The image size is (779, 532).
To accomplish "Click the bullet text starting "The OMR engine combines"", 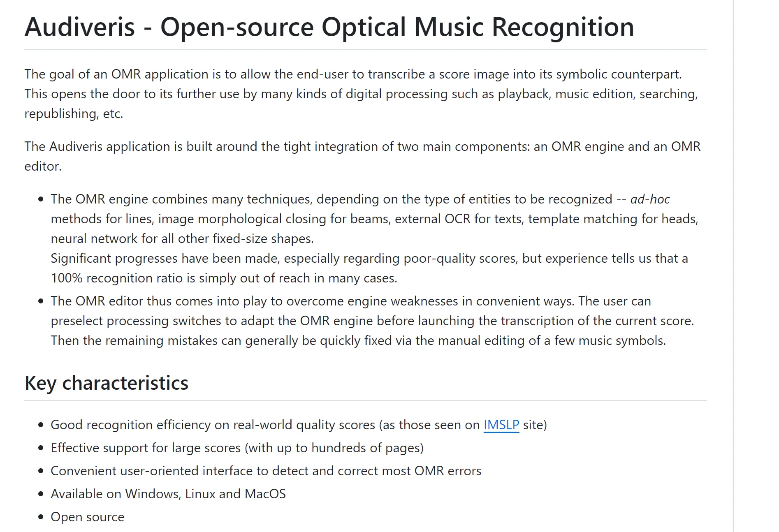I will click(x=331, y=199).
